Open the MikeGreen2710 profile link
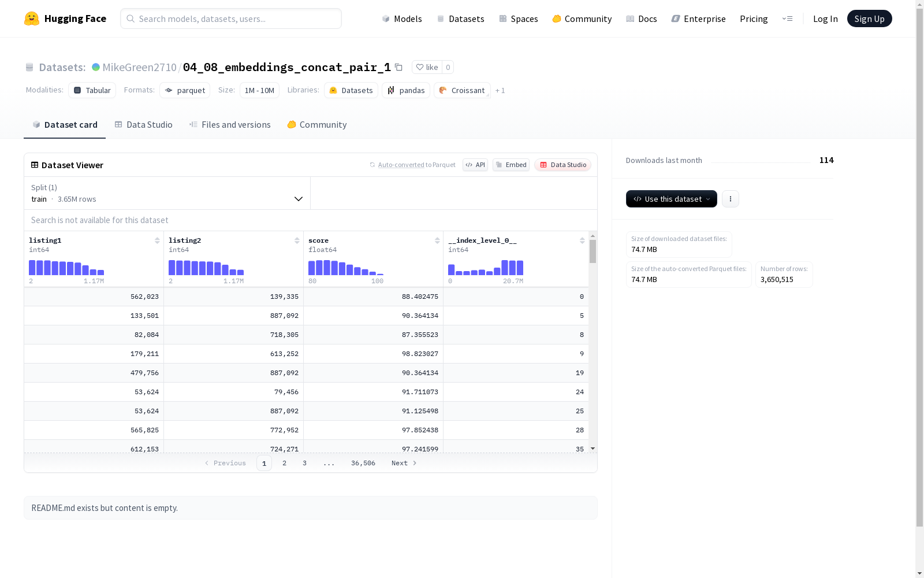This screenshot has height=578, width=924. (x=139, y=67)
